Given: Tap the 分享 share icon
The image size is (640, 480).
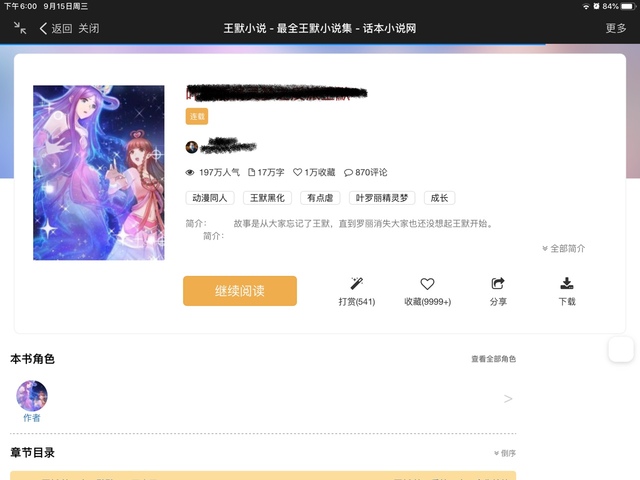Looking at the screenshot, I should [498, 284].
